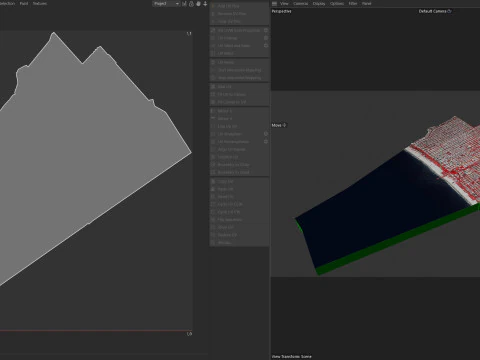Click the Mirror V icon

pyautogui.click(x=213, y=119)
